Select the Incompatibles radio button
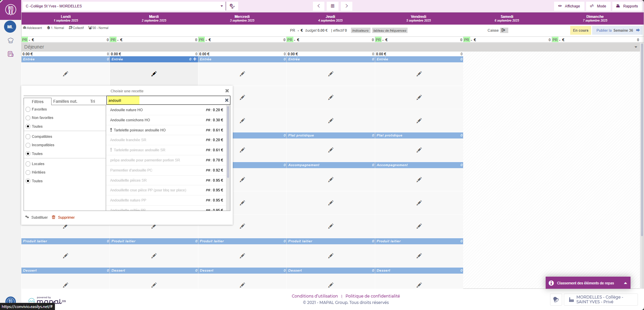644x310 pixels. click(x=28, y=145)
